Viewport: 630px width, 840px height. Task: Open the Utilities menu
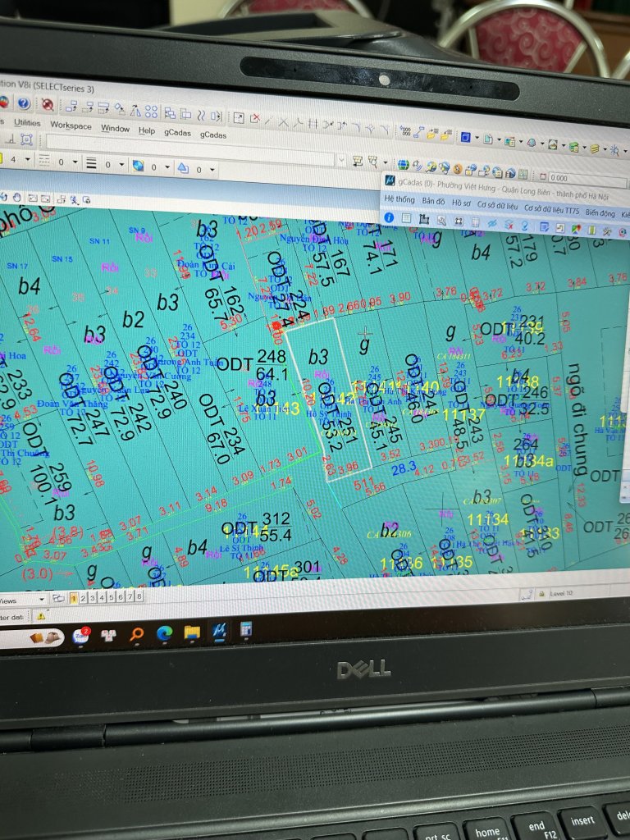[27, 123]
